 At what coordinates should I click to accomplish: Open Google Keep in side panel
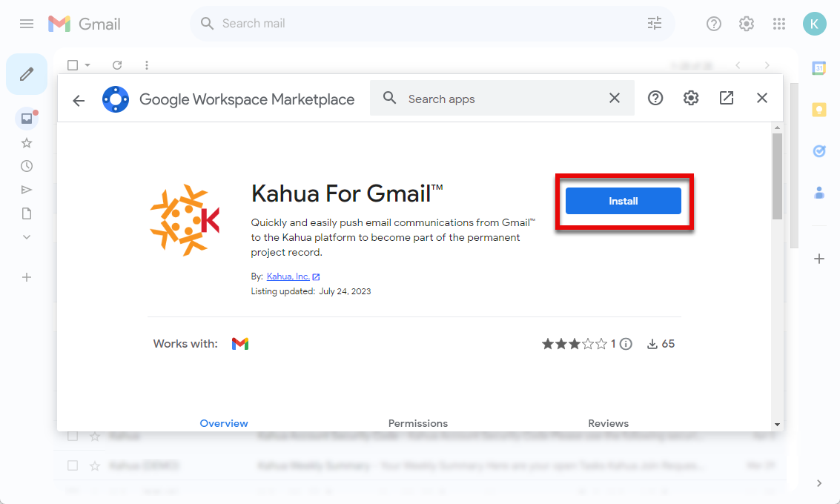click(x=819, y=110)
